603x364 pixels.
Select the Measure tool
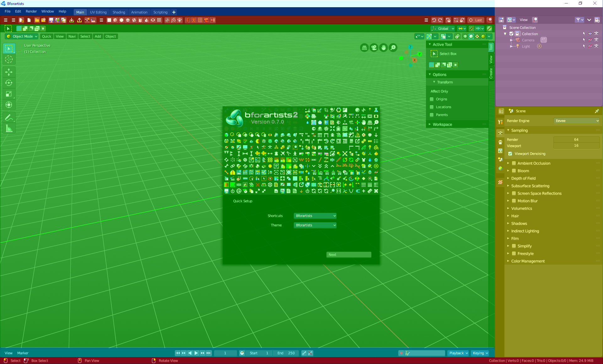[x=9, y=129]
